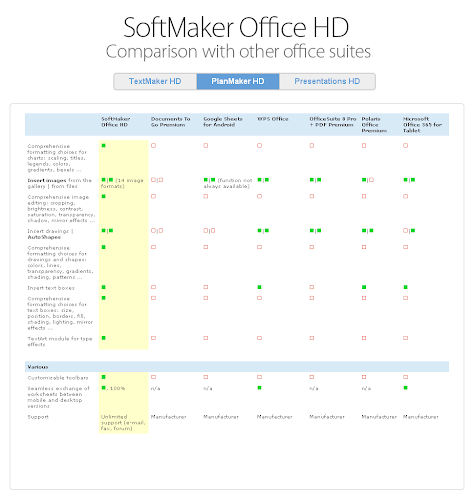Click Polaris Office green square for Insert text boxes
This screenshot has width=474, height=500.
pos(364,287)
